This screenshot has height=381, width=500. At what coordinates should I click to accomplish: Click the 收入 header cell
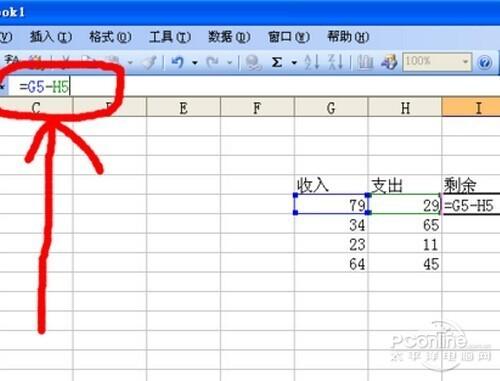(x=331, y=185)
